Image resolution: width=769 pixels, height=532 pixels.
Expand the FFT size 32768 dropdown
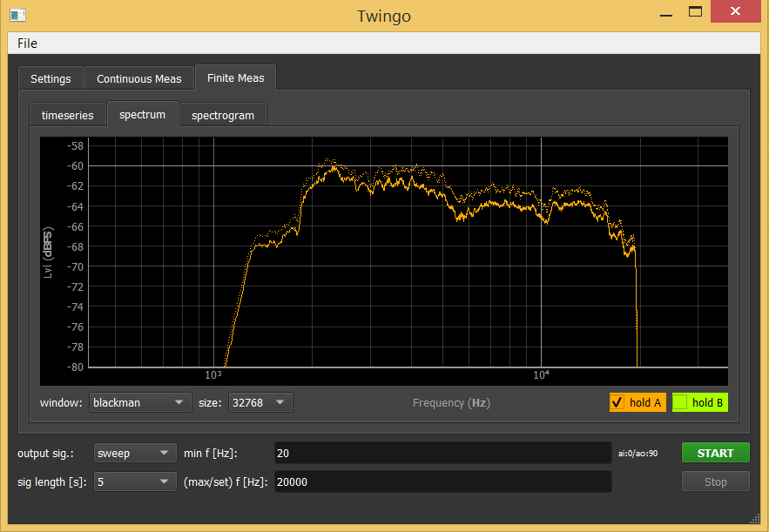(260, 402)
